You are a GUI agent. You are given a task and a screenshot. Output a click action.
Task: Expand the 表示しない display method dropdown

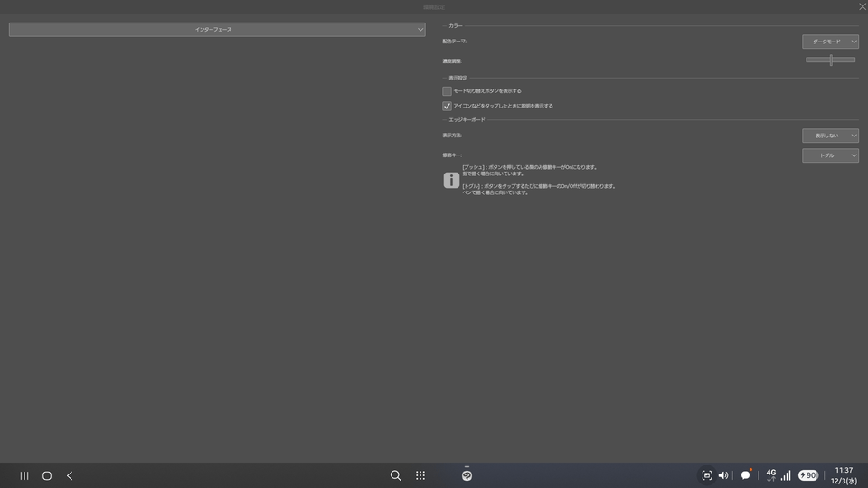coord(830,136)
